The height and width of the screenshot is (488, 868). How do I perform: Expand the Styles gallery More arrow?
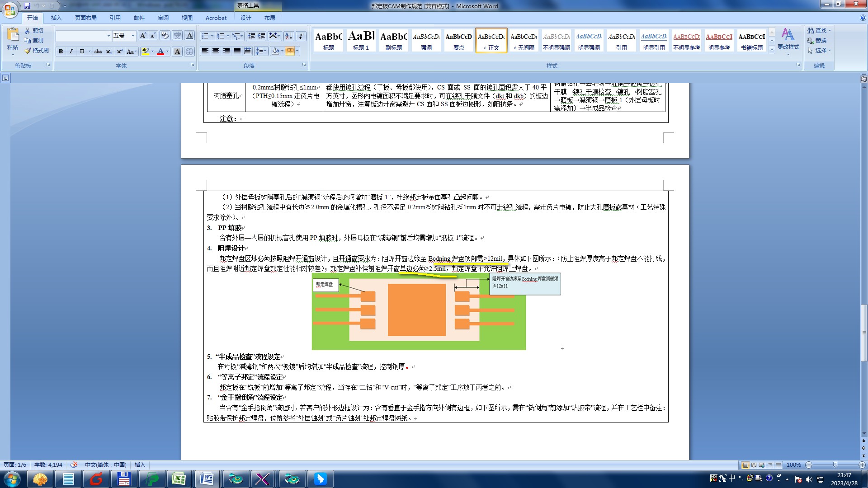pyautogui.click(x=772, y=49)
